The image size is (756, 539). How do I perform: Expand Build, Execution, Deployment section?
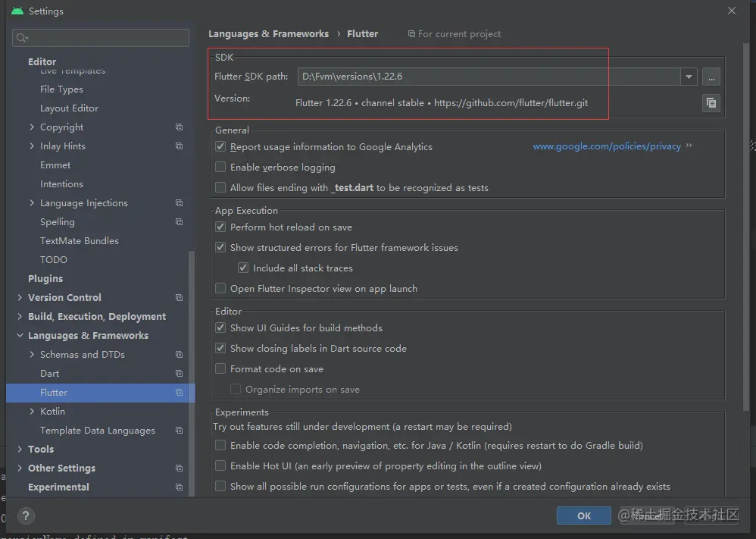tap(20, 316)
